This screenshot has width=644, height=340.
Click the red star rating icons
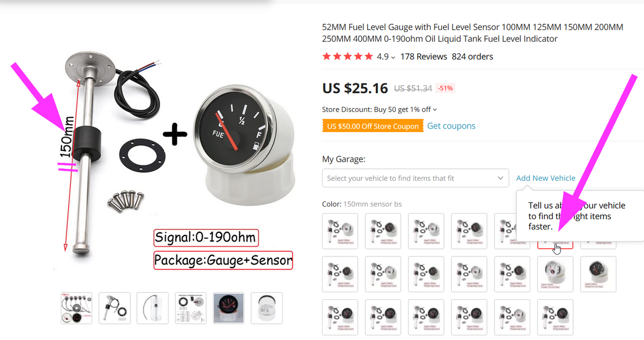pyautogui.click(x=348, y=56)
